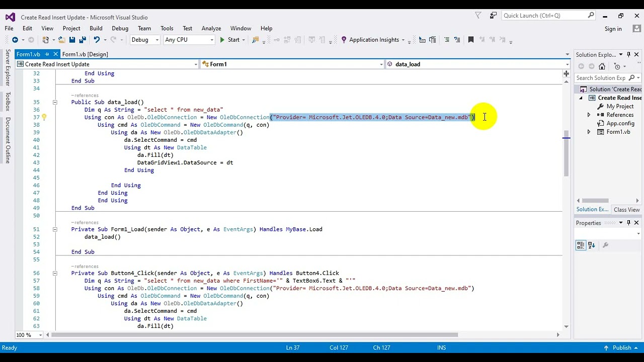Open the File menu
This screenshot has width=644, height=362.
point(9,28)
